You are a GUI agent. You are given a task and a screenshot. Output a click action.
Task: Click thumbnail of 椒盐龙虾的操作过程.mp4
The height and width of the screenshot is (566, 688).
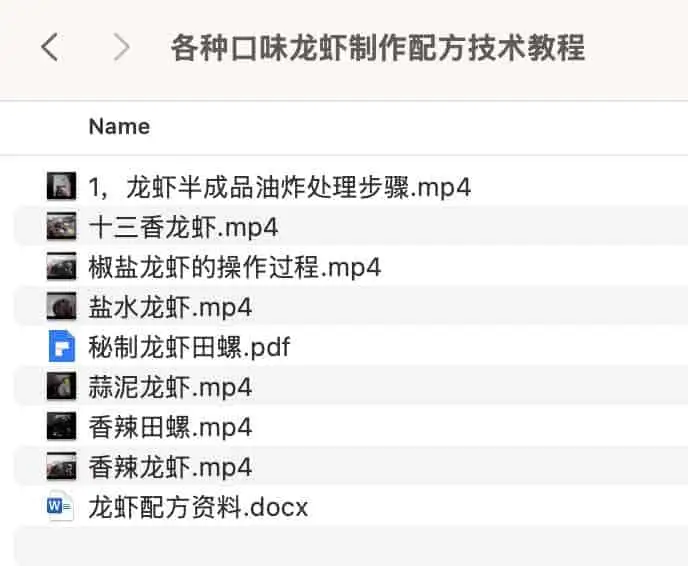point(61,267)
